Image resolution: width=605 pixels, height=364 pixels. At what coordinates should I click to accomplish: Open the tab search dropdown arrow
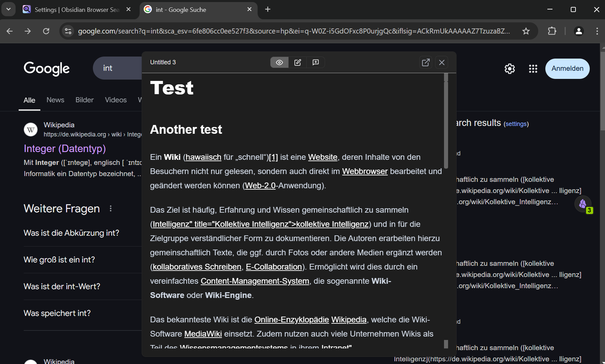pos(8,9)
